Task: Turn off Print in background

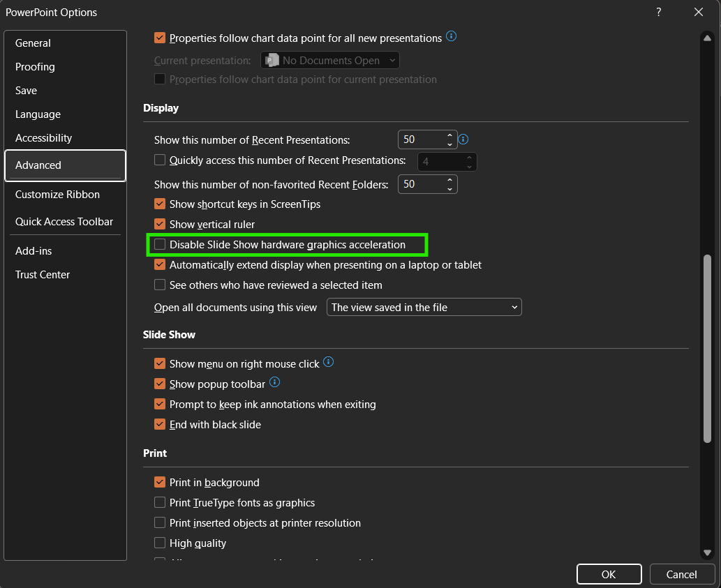Action: point(160,483)
